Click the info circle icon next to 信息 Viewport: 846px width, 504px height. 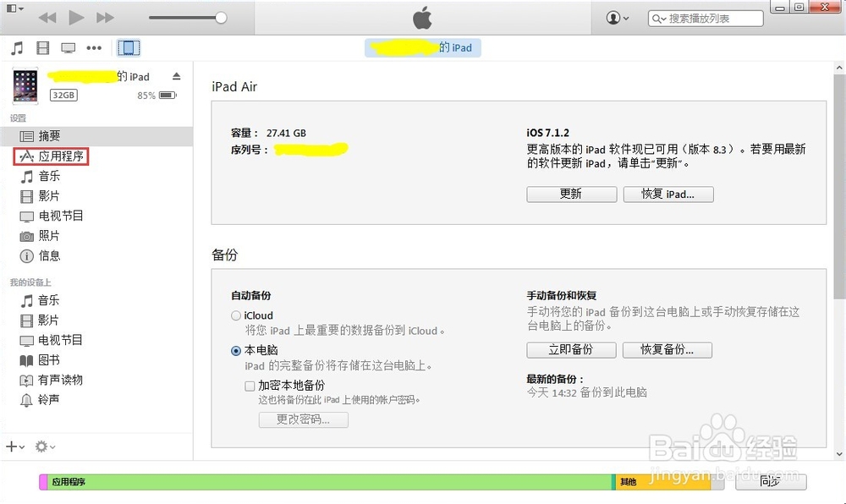click(x=26, y=256)
